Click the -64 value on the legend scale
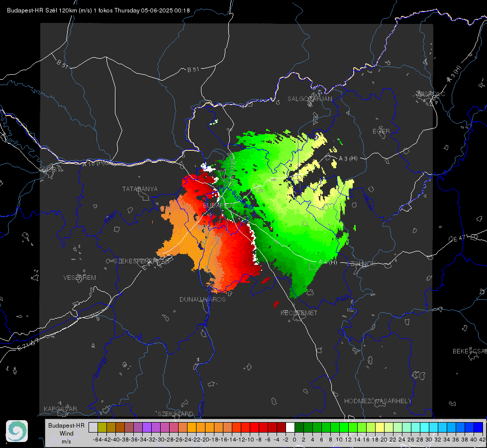This screenshot has width=487, height=448. click(x=97, y=440)
